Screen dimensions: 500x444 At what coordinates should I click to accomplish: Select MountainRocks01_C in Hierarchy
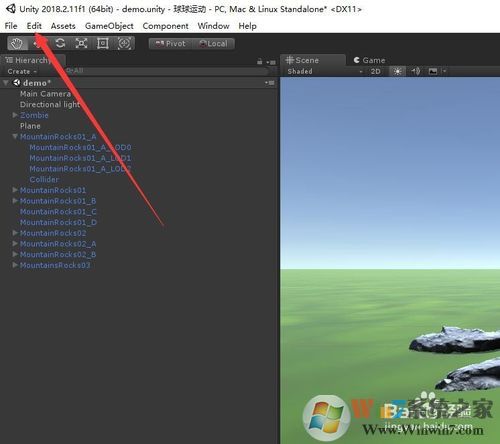pos(58,212)
